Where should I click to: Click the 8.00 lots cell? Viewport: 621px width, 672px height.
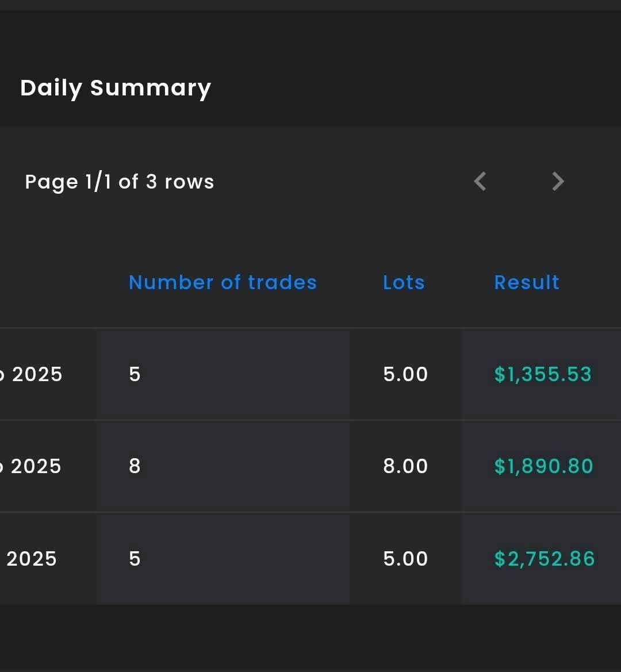tap(405, 466)
